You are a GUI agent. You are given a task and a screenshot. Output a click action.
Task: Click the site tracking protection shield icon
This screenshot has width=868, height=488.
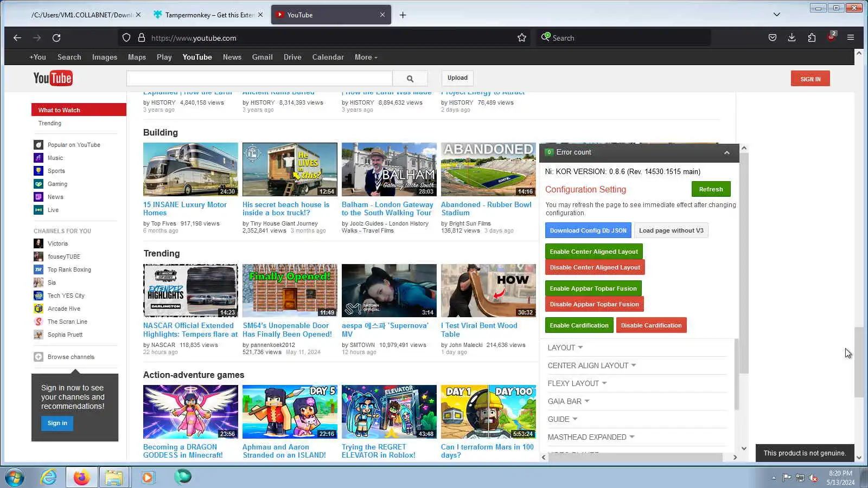tap(126, 38)
